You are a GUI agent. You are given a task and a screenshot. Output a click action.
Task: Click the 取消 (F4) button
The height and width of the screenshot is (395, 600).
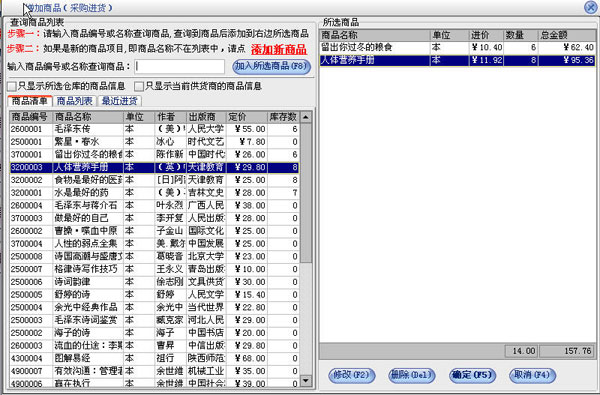[532, 375]
